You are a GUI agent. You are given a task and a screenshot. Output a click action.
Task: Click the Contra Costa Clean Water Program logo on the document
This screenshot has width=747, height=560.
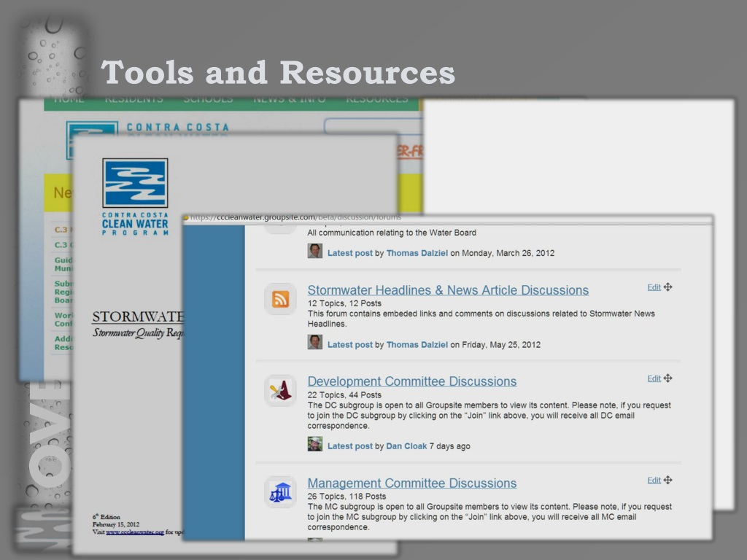pyautogui.click(x=135, y=197)
